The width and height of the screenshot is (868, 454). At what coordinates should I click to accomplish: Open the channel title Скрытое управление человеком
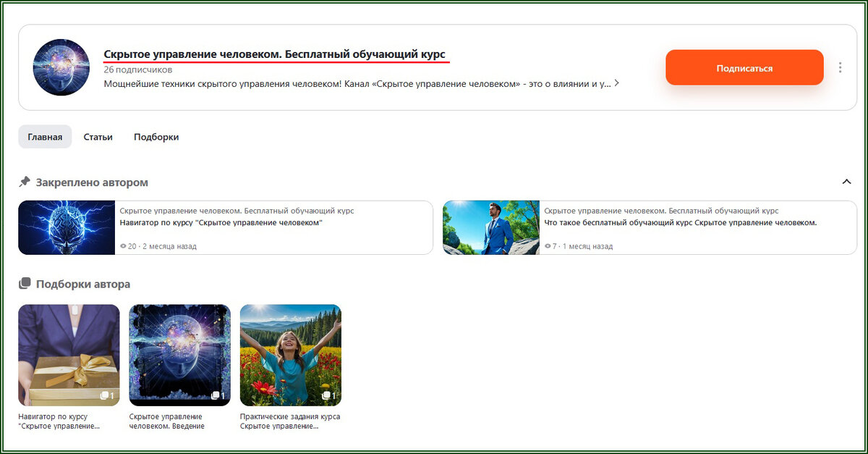point(274,54)
